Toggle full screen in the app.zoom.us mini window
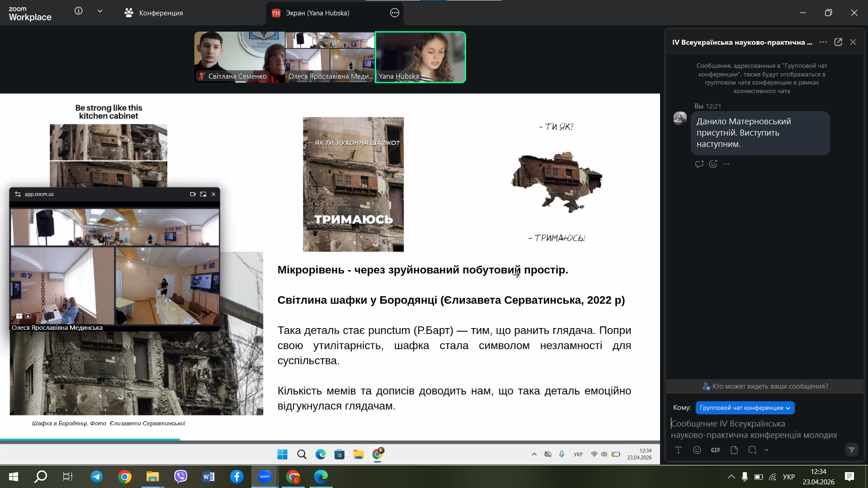The height and width of the screenshot is (488, 868). tap(203, 194)
